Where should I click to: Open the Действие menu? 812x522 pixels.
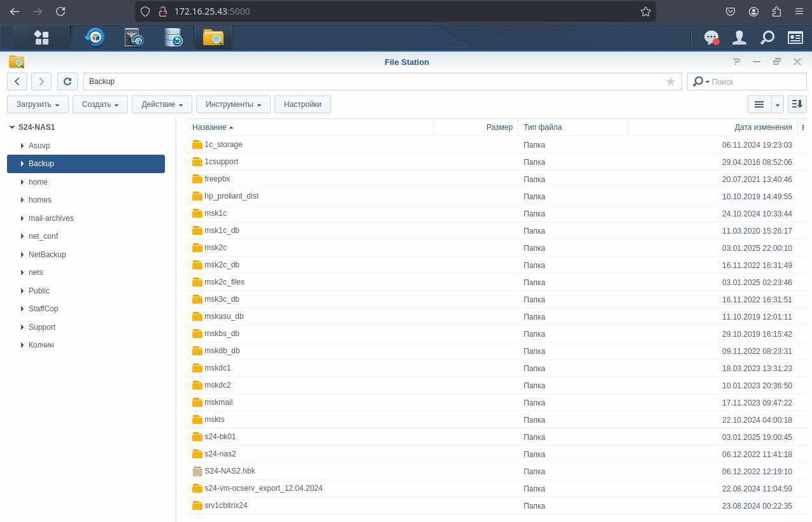162,104
